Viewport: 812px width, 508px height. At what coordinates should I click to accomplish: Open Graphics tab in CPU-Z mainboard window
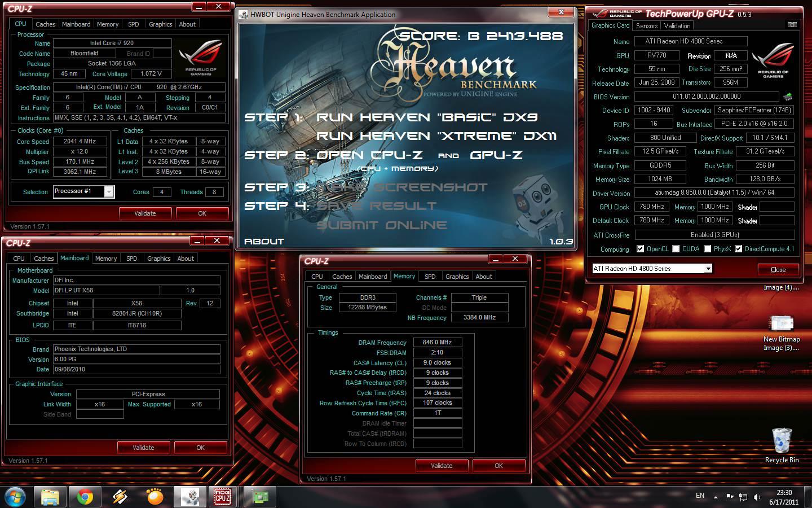click(x=159, y=259)
